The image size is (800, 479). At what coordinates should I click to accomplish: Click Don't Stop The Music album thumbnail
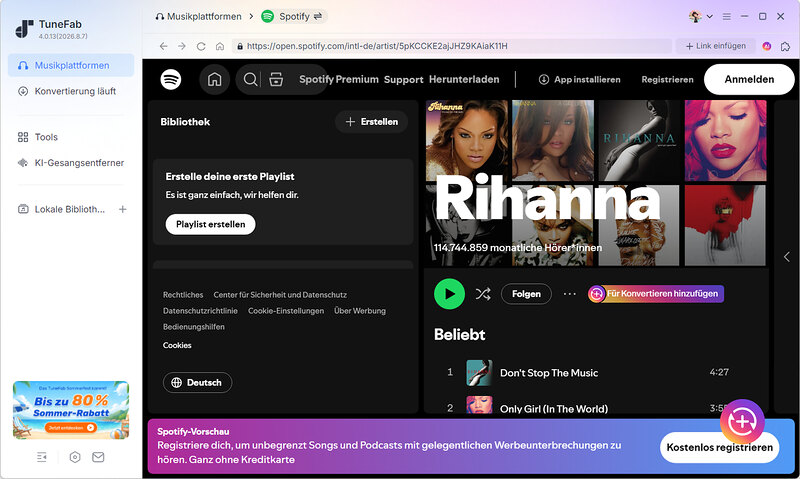pos(479,373)
